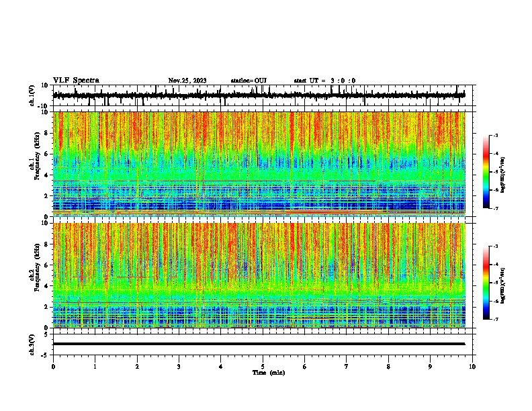Click the ch.2 colorbar log(PSD) label

point(502,285)
